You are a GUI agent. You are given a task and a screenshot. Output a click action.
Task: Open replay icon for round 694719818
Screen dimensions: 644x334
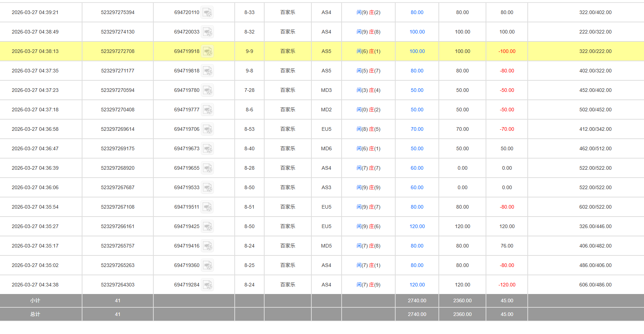click(207, 71)
